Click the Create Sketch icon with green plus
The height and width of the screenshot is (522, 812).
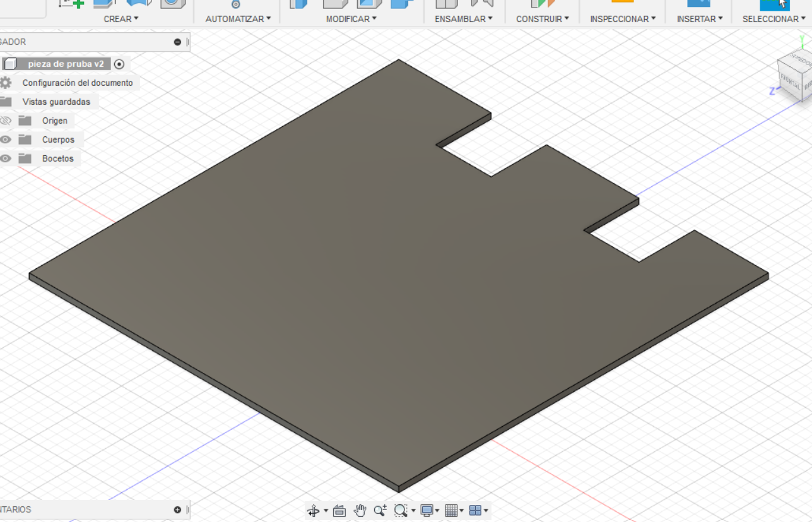point(71,3)
